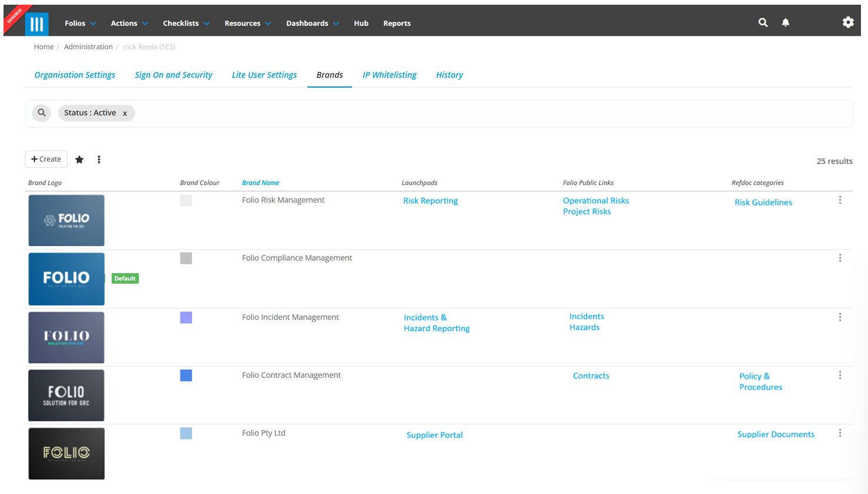
Task: Switch to Sign On and Security tab
Action: [173, 75]
